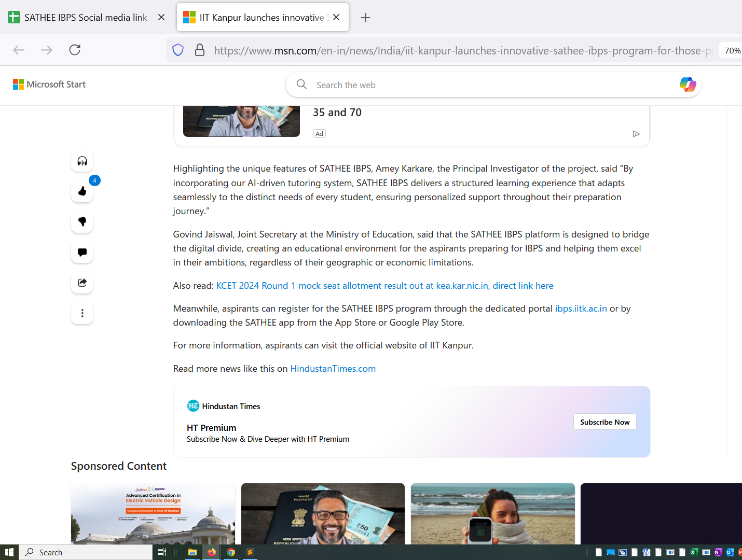This screenshot has height=560, width=742.
Task: Open the Windows Start menu
Action: click(x=9, y=552)
